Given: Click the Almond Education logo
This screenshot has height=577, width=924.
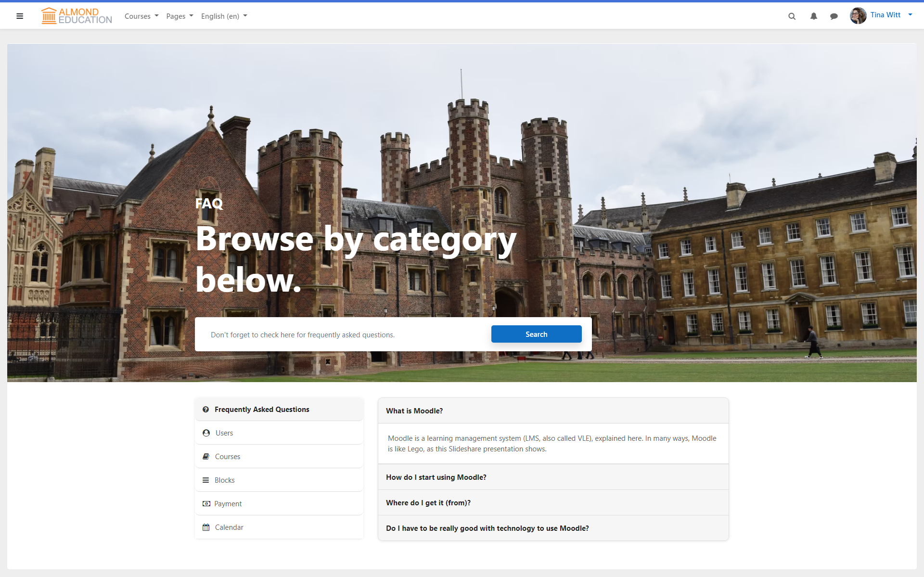Looking at the screenshot, I should (77, 16).
